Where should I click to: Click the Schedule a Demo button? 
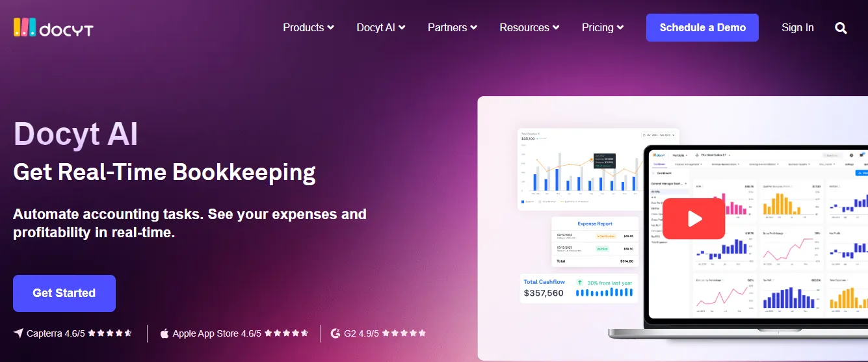point(702,27)
